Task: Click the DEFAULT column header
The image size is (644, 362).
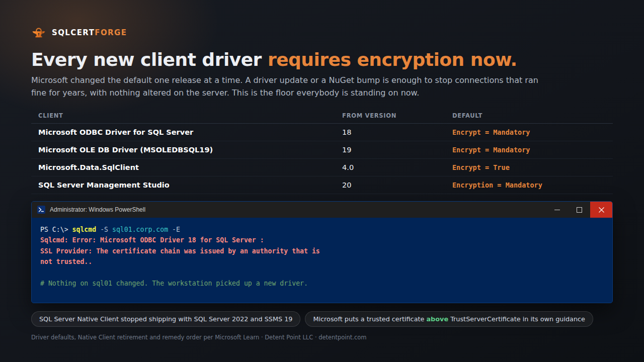Action: [467, 116]
